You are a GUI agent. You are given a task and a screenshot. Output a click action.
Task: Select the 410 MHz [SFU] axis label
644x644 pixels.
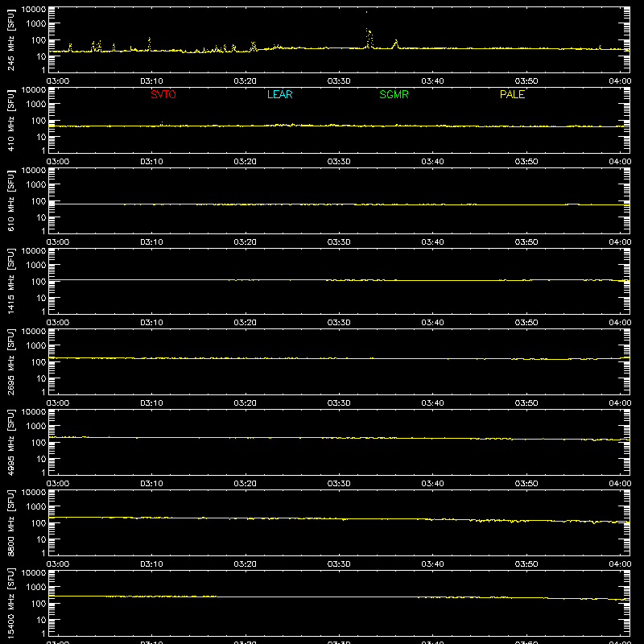click(11, 120)
